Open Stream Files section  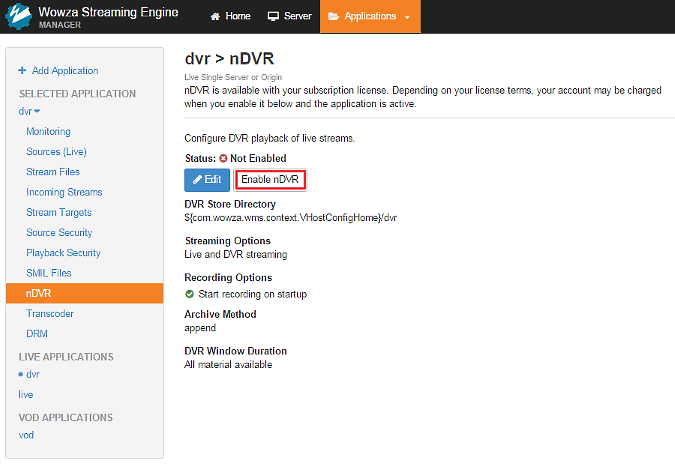(53, 172)
